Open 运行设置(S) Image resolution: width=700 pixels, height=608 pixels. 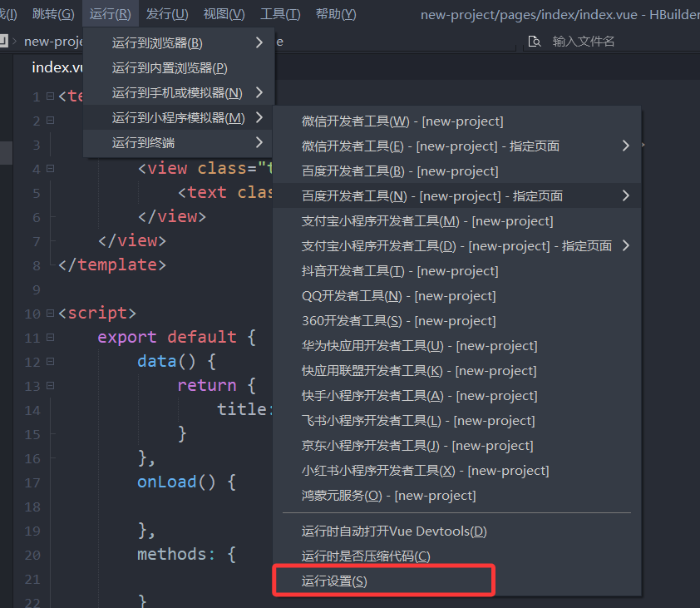pyautogui.click(x=457, y=581)
